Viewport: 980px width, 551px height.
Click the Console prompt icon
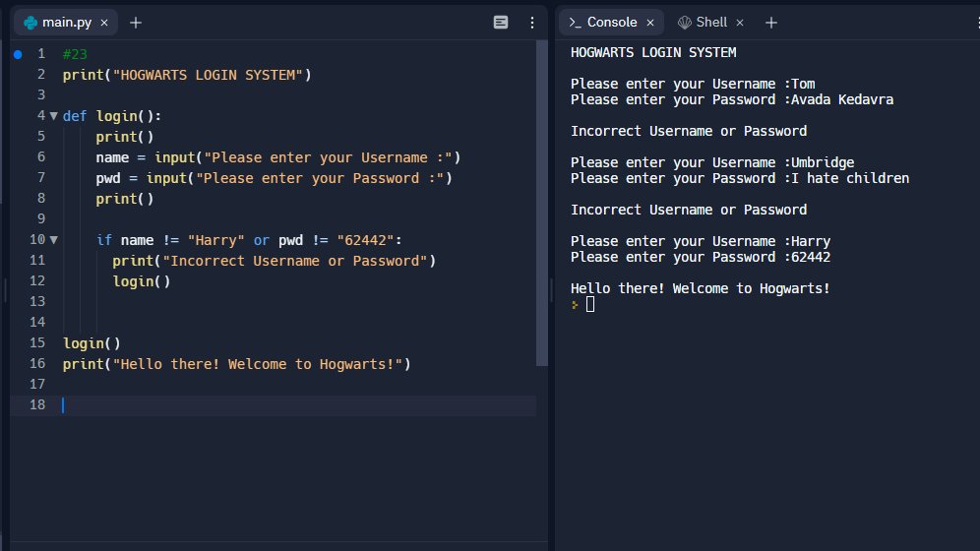[575, 23]
